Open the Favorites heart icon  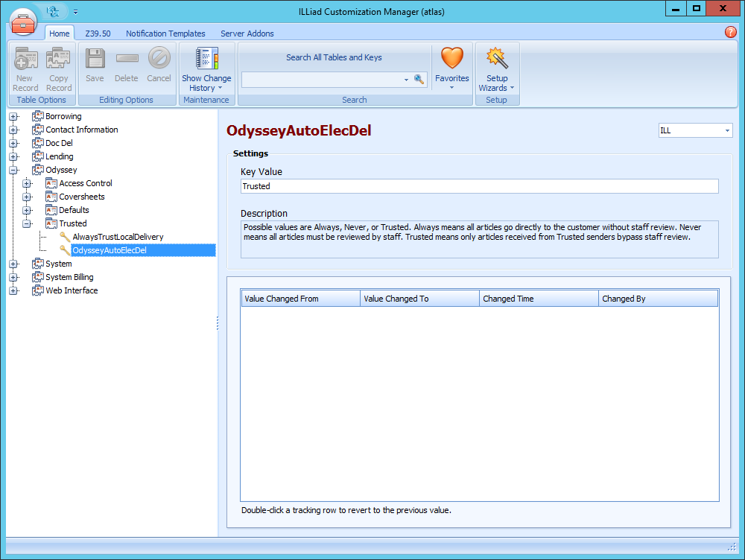pos(451,57)
